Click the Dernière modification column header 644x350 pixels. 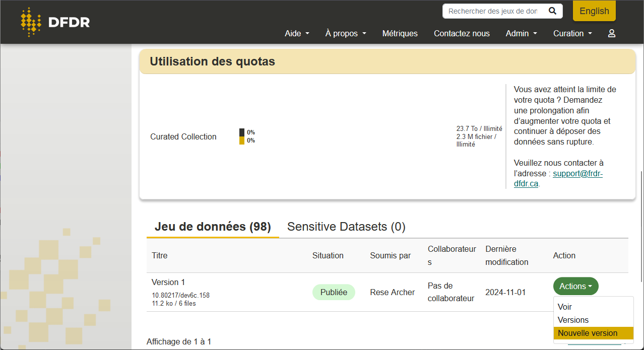coord(507,255)
